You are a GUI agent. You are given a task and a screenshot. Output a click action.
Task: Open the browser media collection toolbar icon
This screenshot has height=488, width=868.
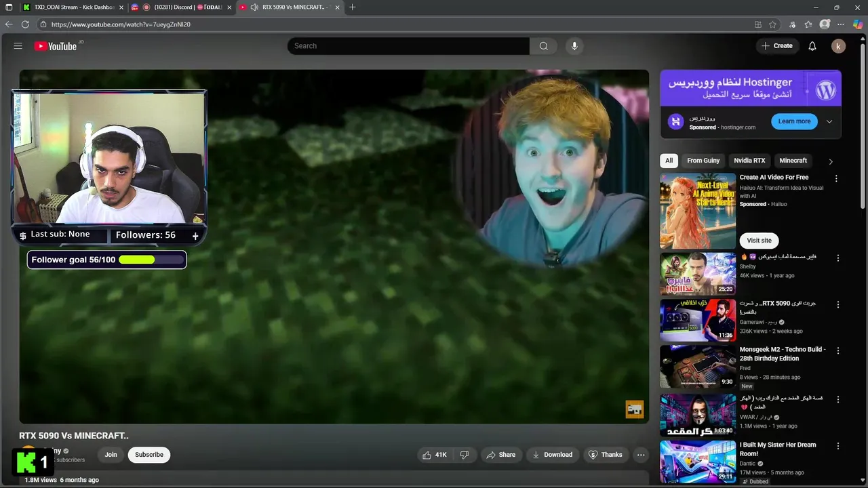(792, 24)
